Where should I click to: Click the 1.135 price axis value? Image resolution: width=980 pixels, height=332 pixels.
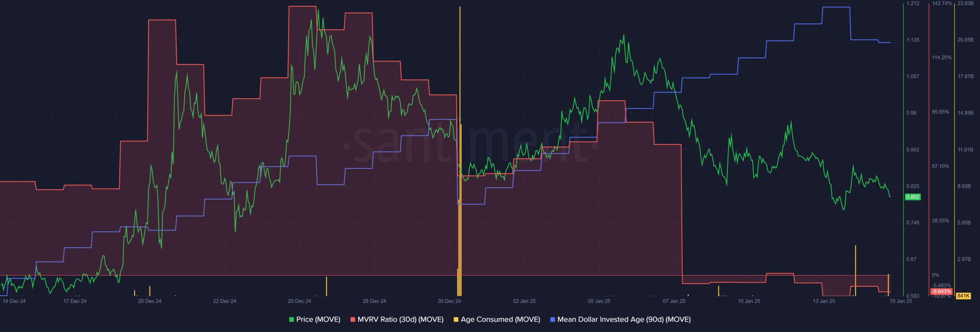913,40
